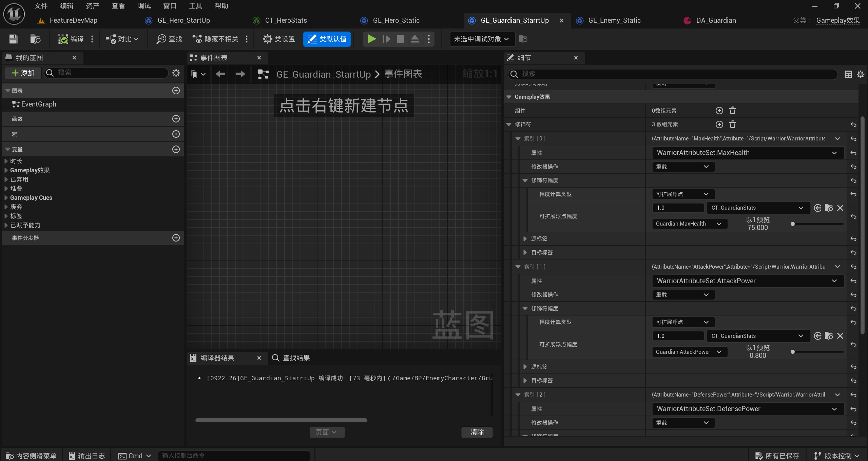Open Content Drawer
The height and width of the screenshot is (461, 868).
tap(31, 456)
